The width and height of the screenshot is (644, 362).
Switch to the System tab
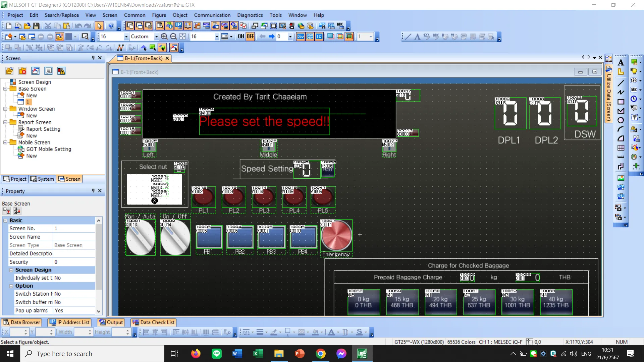click(x=42, y=179)
